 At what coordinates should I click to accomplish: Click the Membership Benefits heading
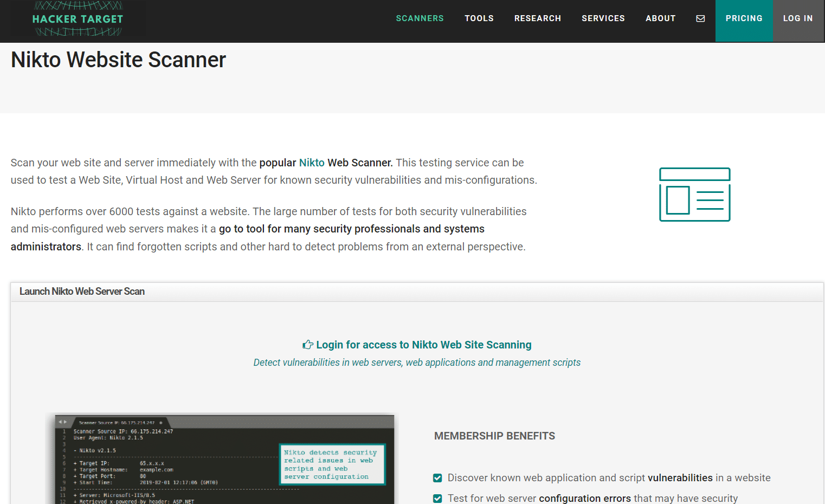494,436
